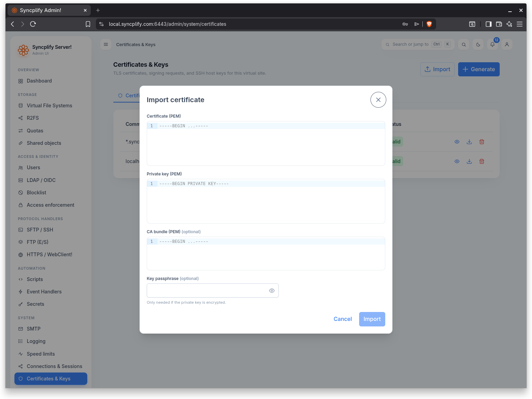The height and width of the screenshot is (399, 532).
Task: Go back in browser
Action: 13,24
